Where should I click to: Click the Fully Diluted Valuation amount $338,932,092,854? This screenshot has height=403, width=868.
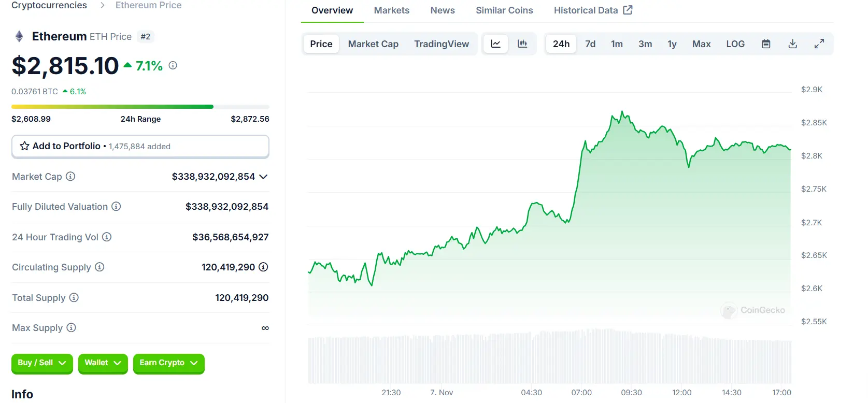pos(227,207)
